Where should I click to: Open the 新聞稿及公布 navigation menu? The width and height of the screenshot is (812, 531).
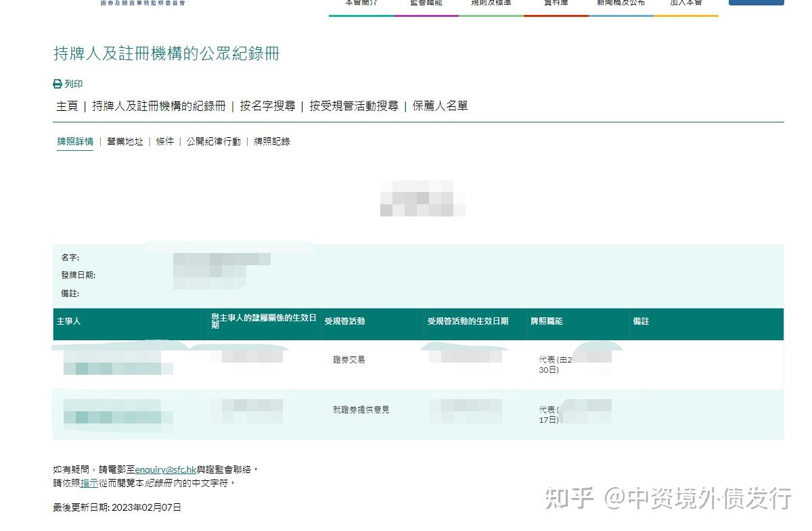point(620,3)
